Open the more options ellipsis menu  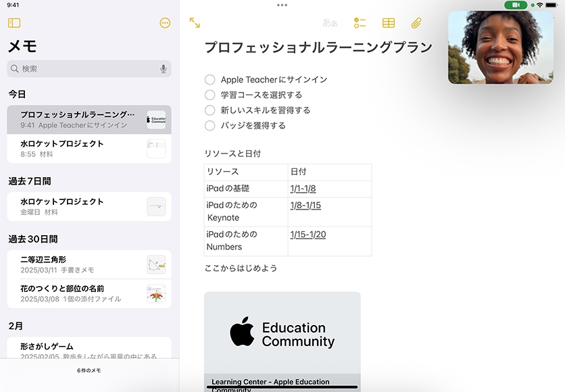pyautogui.click(x=165, y=23)
